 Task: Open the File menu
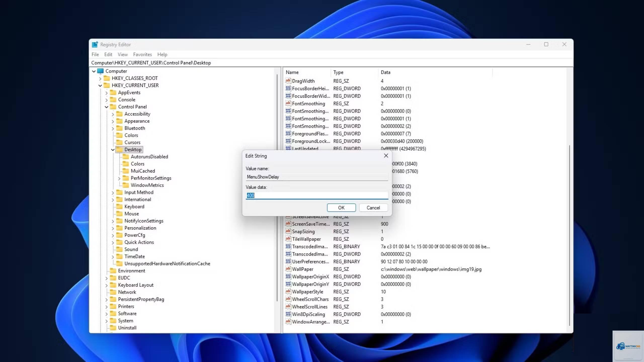pos(95,54)
